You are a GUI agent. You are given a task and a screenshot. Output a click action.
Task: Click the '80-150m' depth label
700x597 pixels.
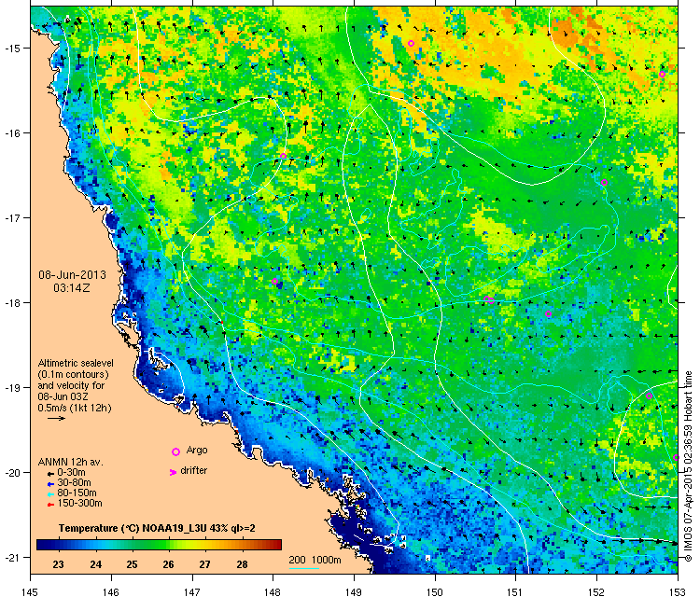[77, 493]
